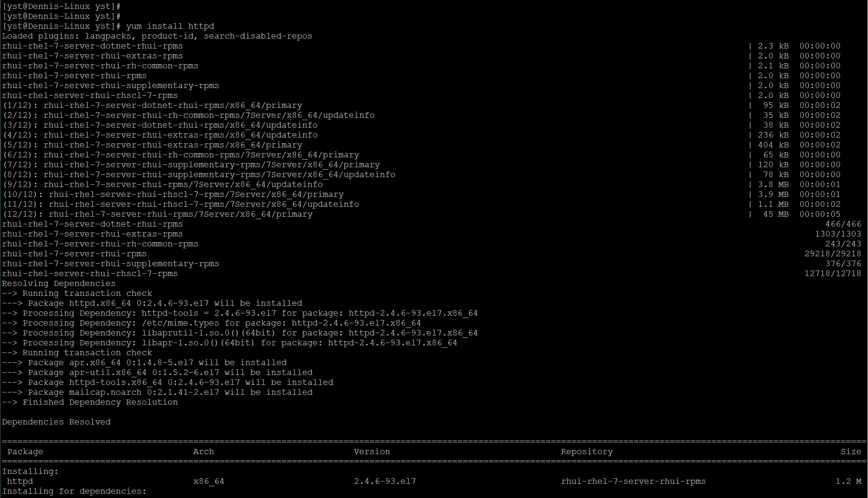Click 'Installing for dependencies:' label

click(74, 491)
